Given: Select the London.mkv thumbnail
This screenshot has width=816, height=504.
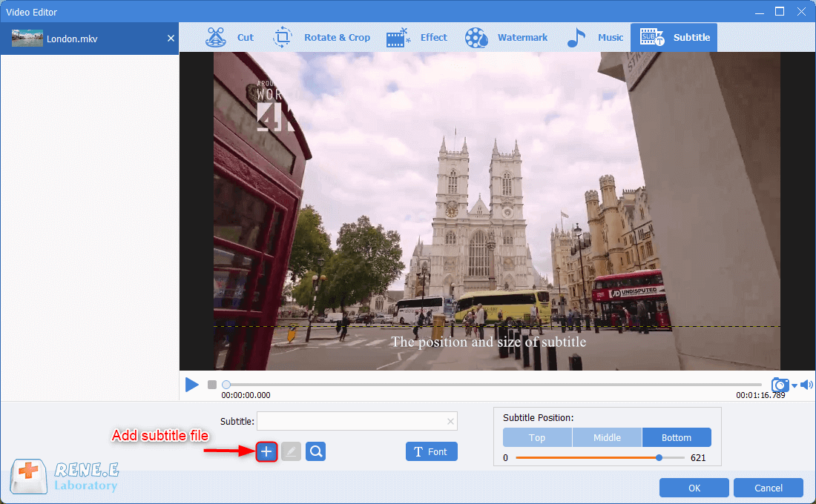Looking at the screenshot, I should coord(27,38).
